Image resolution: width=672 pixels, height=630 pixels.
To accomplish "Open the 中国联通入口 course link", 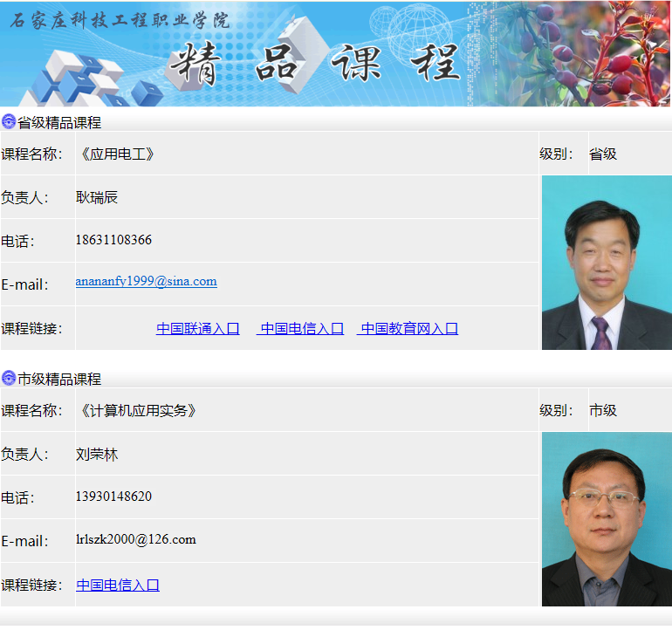I will 197,328.
